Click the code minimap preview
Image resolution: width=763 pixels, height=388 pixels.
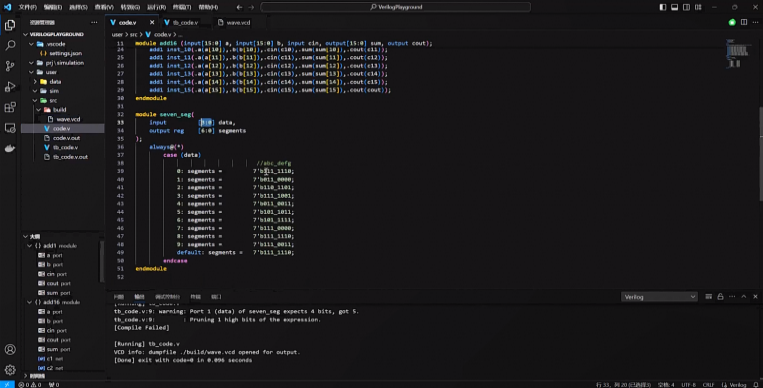(x=737, y=54)
